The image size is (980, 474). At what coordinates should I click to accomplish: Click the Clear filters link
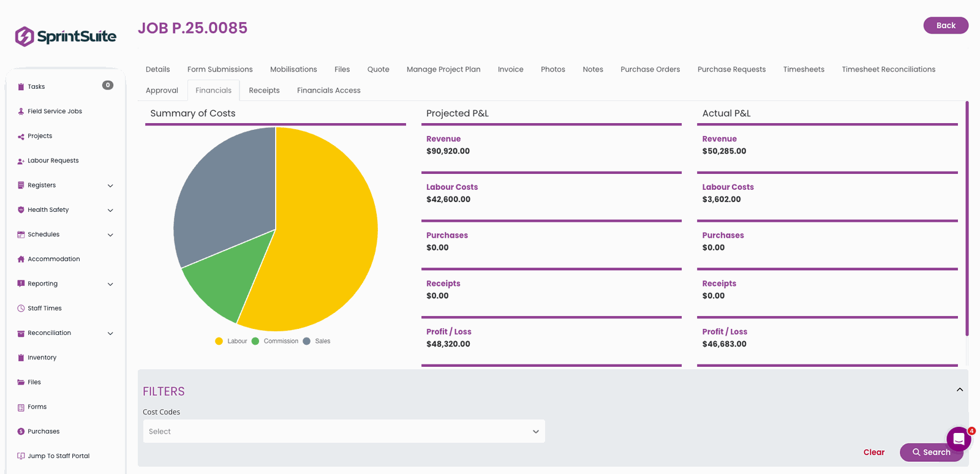tap(874, 452)
